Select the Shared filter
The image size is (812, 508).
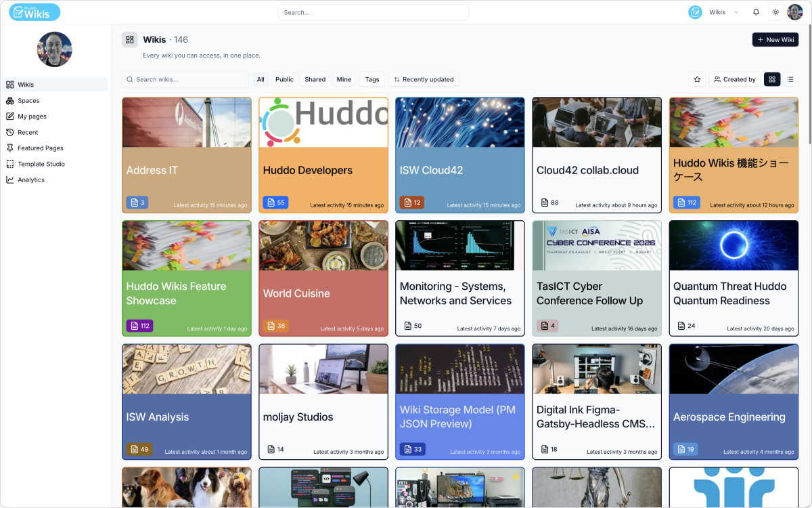coord(315,79)
